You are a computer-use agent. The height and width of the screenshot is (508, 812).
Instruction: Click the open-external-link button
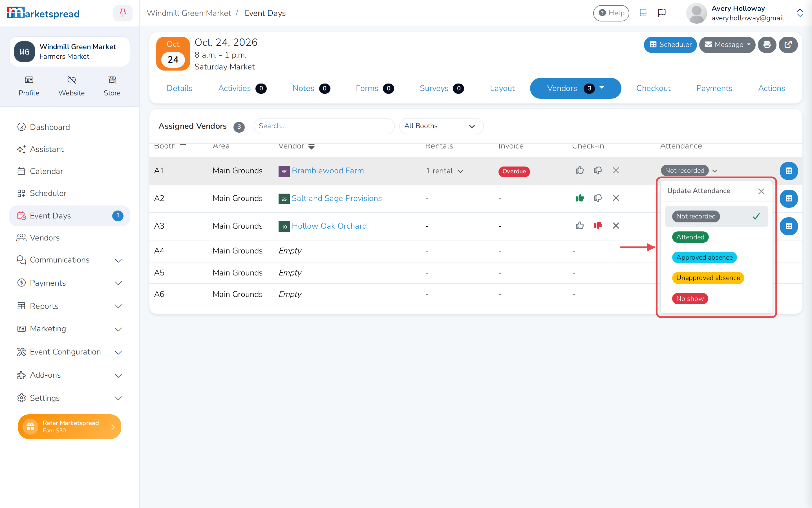point(788,45)
